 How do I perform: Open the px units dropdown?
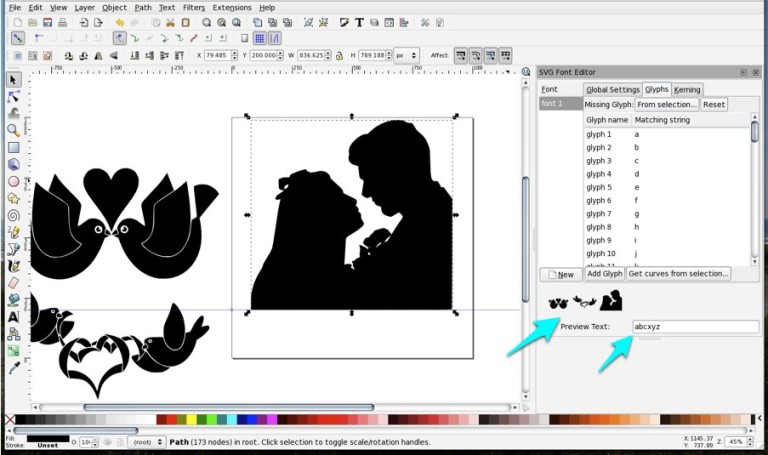(407, 55)
